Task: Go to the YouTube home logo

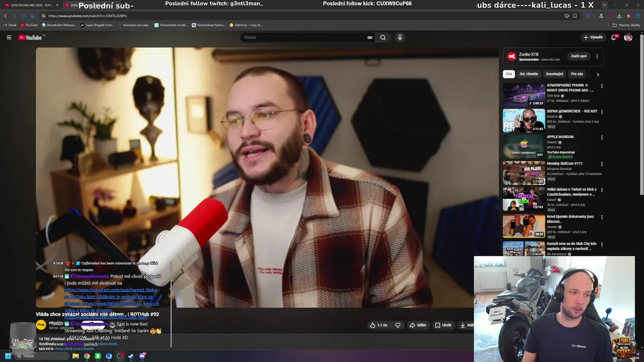Action: click(x=31, y=37)
